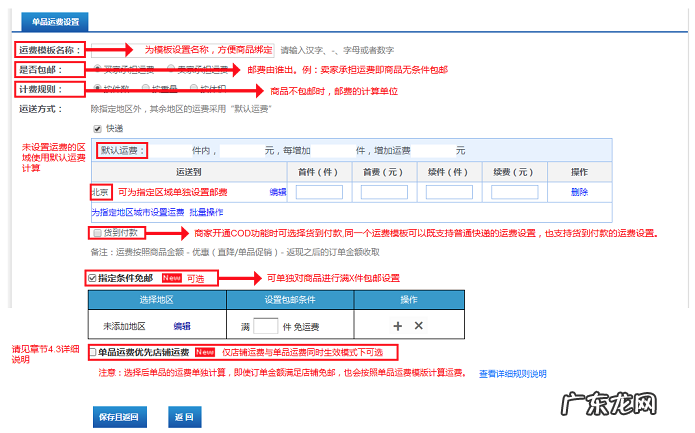Click the 运送到 column header
The image size is (695, 433).
189,172
